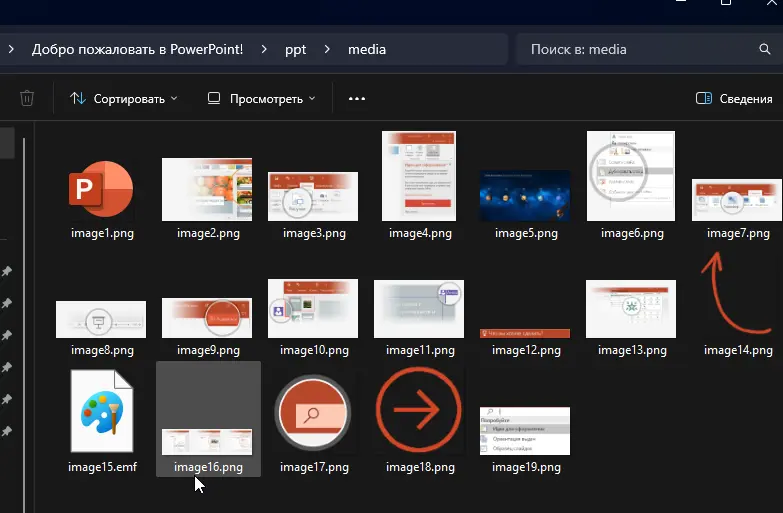Select the image18.png arrow circle file
The height and width of the screenshot is (513, 783).
(x=418, y=413)
